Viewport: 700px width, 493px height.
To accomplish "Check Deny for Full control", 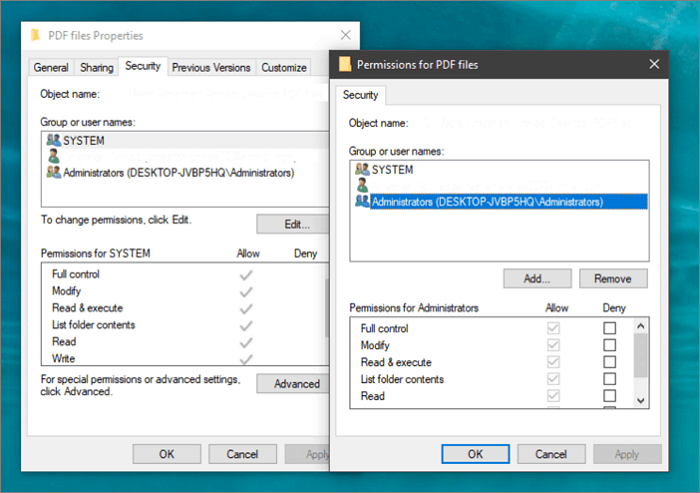I will [609, 328].
